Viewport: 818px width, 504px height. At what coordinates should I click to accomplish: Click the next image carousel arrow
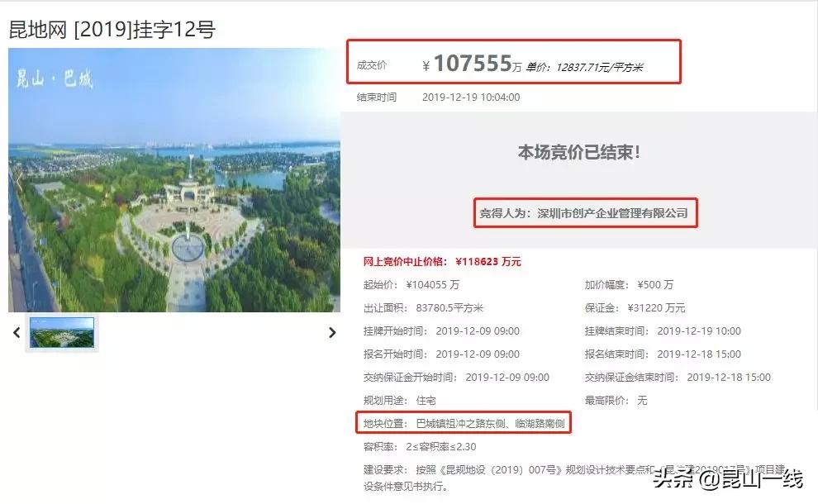pyautogui.click(x=333, y=332)
